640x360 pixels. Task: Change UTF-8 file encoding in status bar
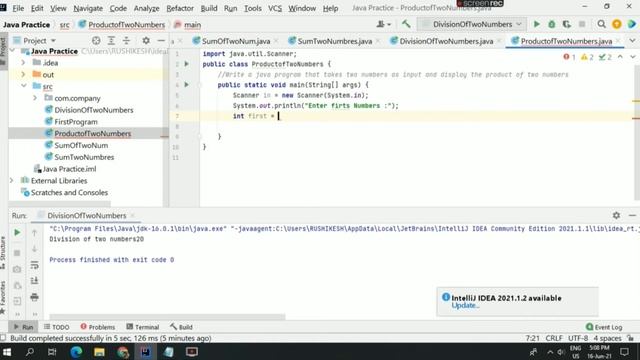point(578,338)
